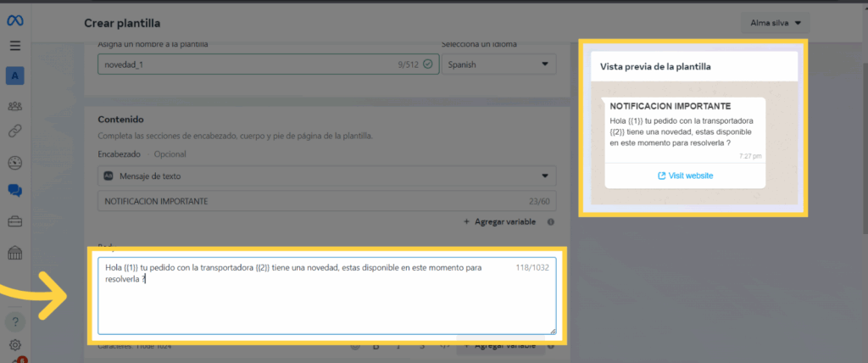Click info icon beside header Agregar variable
Image resolution: width=868 pixels, height=363 pixels.
point(551,222)
